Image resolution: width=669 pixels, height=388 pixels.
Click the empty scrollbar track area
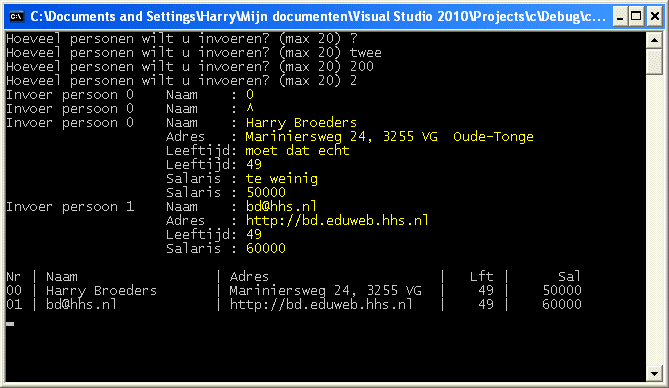[x=654, y=220]
